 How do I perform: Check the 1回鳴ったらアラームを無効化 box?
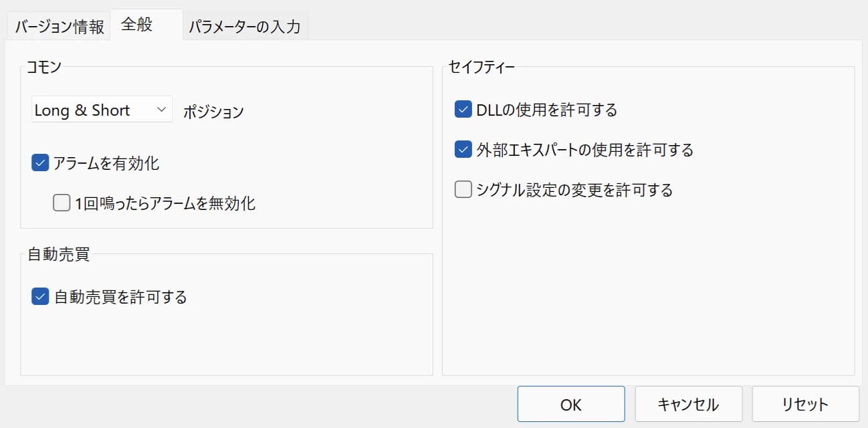click(x=62, y=203)
